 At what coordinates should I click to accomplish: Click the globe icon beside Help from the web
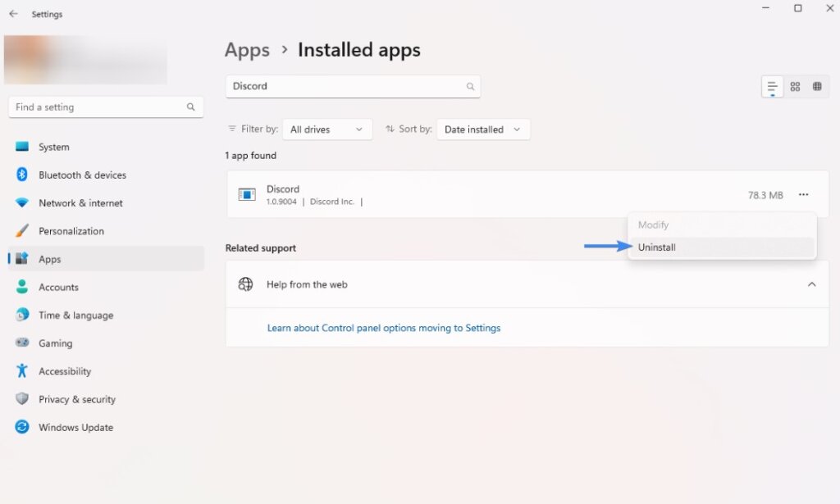pos(245,284)
